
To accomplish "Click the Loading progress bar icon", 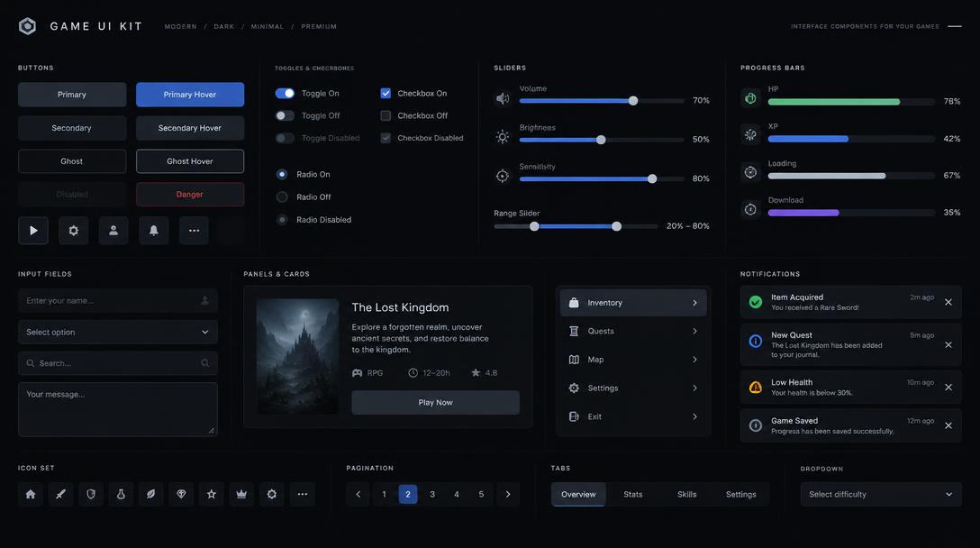I will point(750,172).
